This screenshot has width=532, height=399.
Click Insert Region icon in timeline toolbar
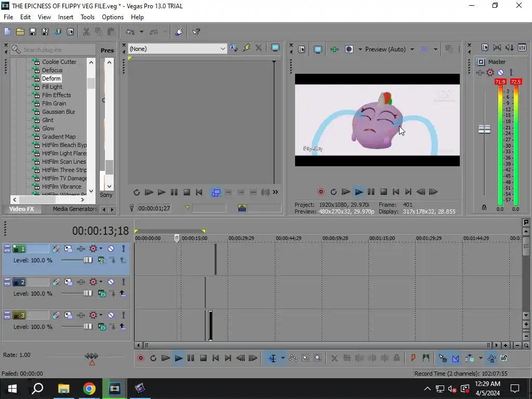click(426, 358)
